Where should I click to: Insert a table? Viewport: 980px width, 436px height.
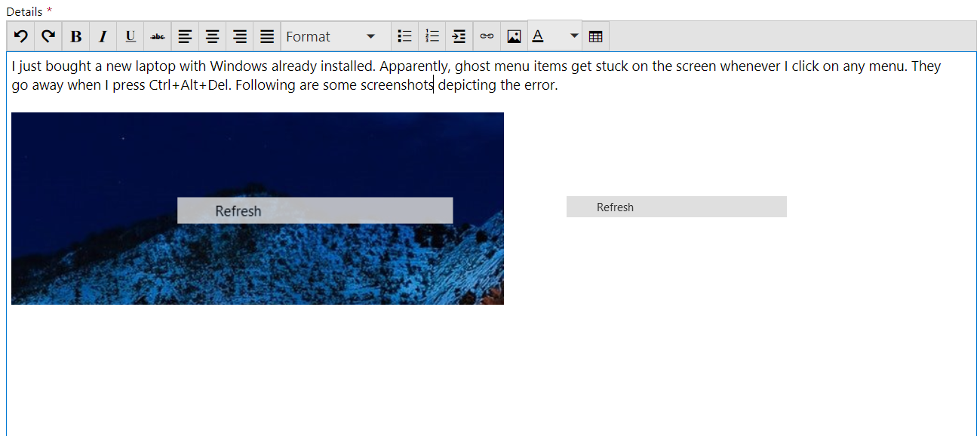click(595, 36)
